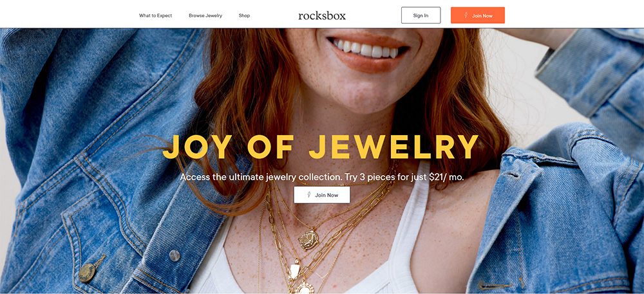Click the earring icon in white Join Now button
The width and height of the screenshot is (644, 294).
click(309, 195)
